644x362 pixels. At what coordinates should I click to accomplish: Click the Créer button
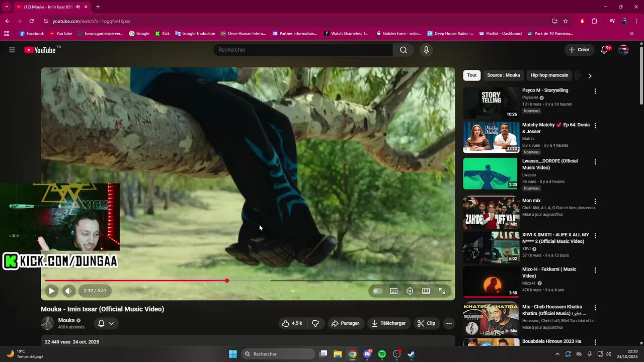pos(579,50)
